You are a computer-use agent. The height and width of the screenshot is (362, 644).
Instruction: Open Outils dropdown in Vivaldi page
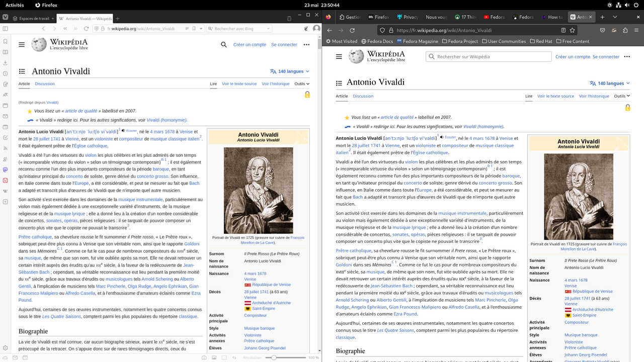coord(302,84)
